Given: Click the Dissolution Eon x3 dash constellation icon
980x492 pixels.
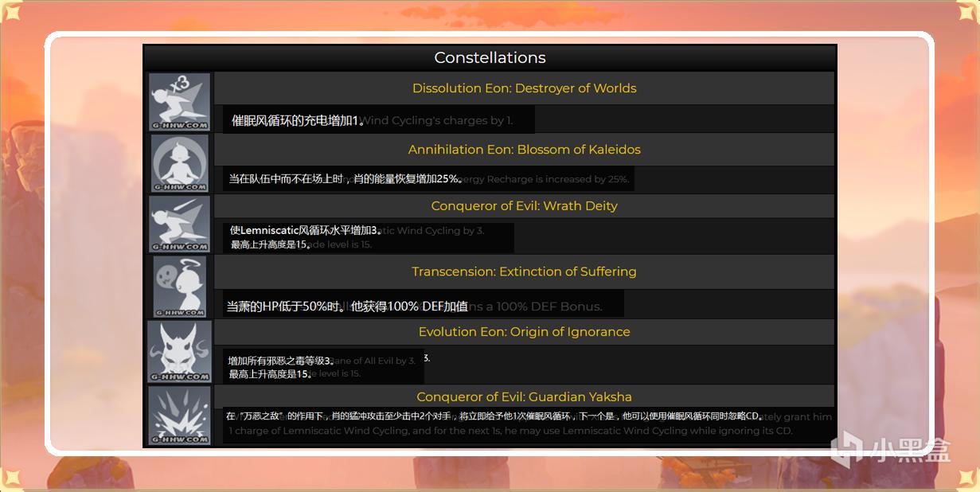Looking at the screenshot, I should click(179, 101).
